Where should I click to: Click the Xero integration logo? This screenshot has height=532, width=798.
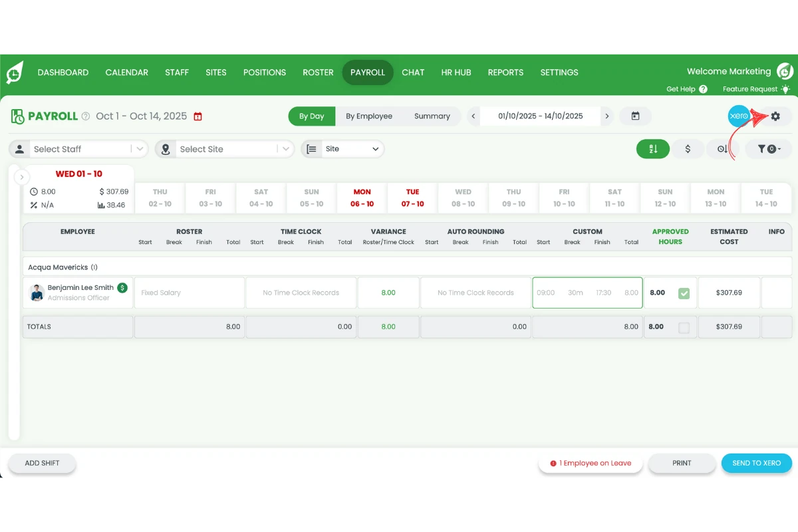point(739,116)
